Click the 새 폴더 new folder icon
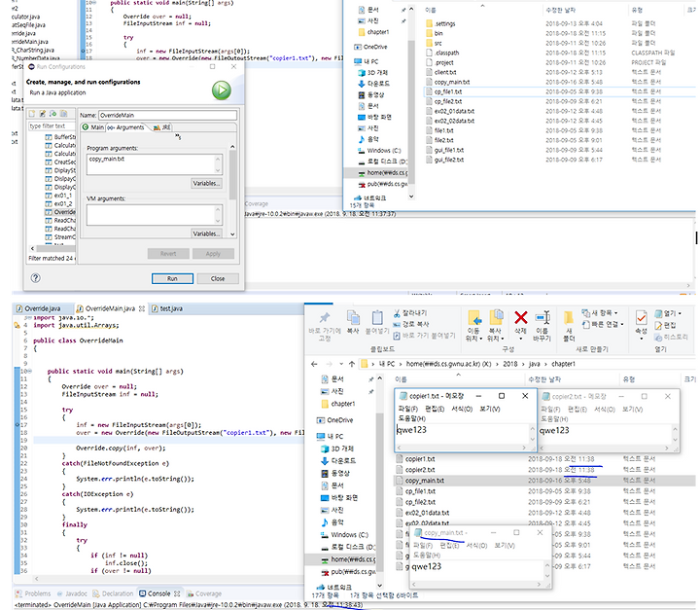This screenshot has width=700, height=610. (x=569, y=318)
